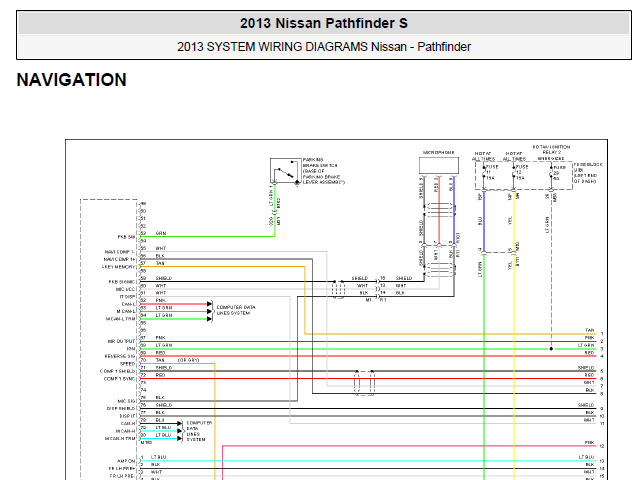
Task: Click the PNK label at right-edge terminal 12
Action: (590, 442)
